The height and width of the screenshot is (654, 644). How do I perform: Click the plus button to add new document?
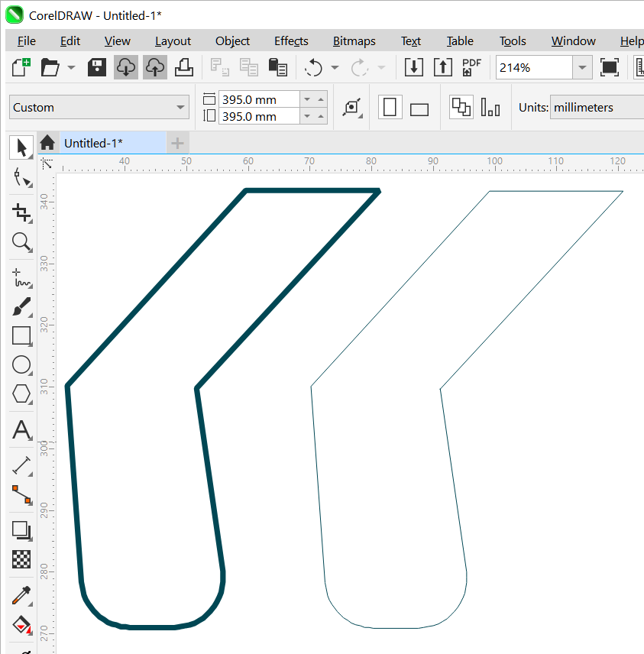coord(177,143)
